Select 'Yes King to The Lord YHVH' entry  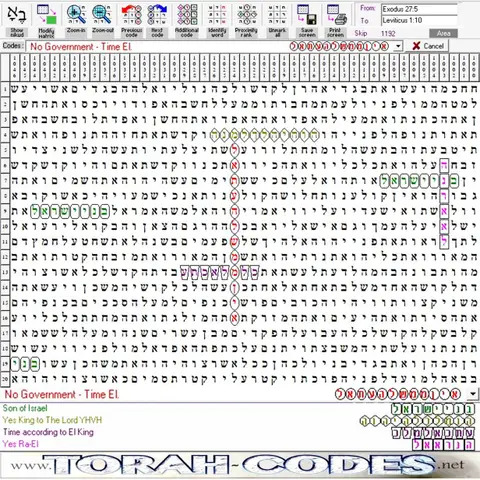pyautogui.click(x=52, y=420)
